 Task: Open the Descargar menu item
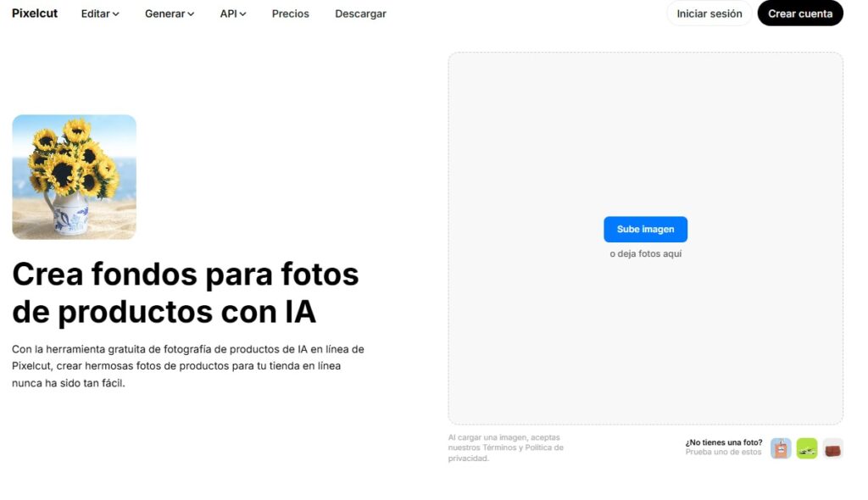pyautogui.click(x=360, y=14)
